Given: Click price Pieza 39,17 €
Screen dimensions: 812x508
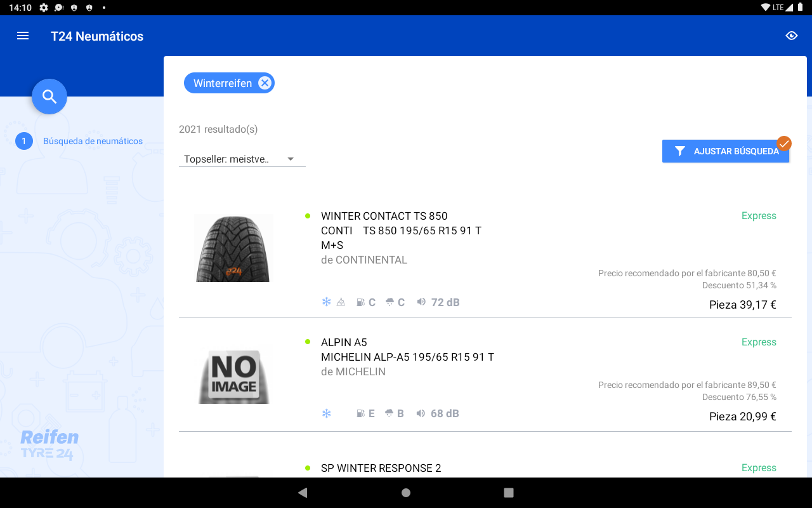Looking at the screenshot, I should point(743,305).
